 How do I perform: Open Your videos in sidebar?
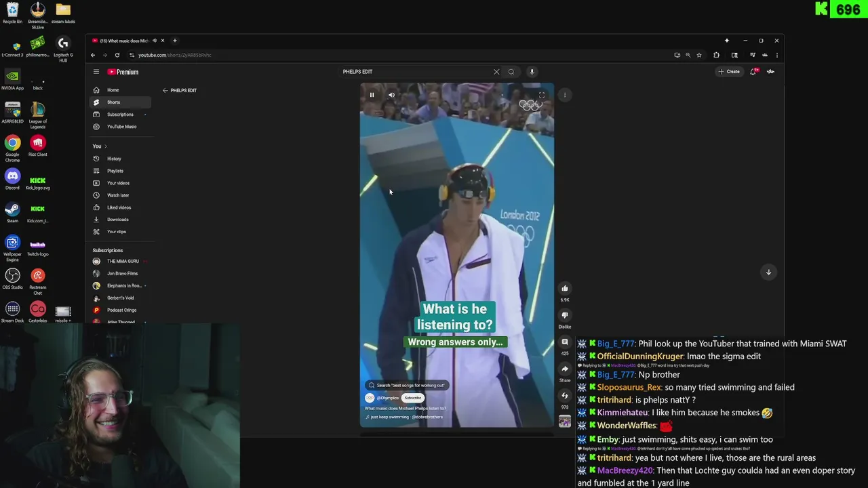click(120, 183)
